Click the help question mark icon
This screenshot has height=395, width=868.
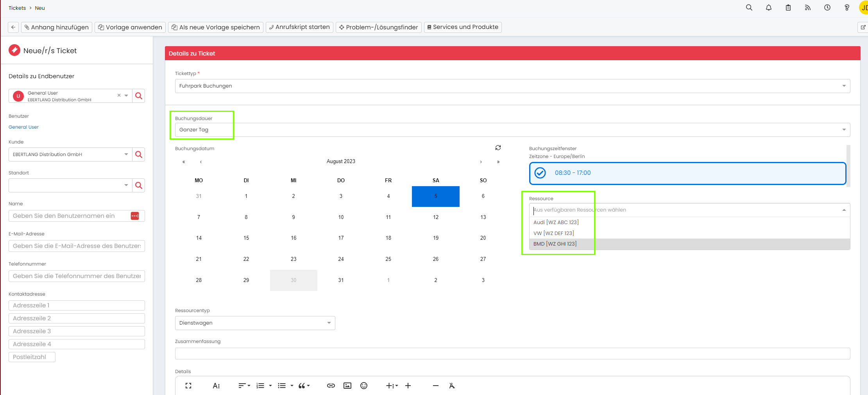(x=847, y=8)
